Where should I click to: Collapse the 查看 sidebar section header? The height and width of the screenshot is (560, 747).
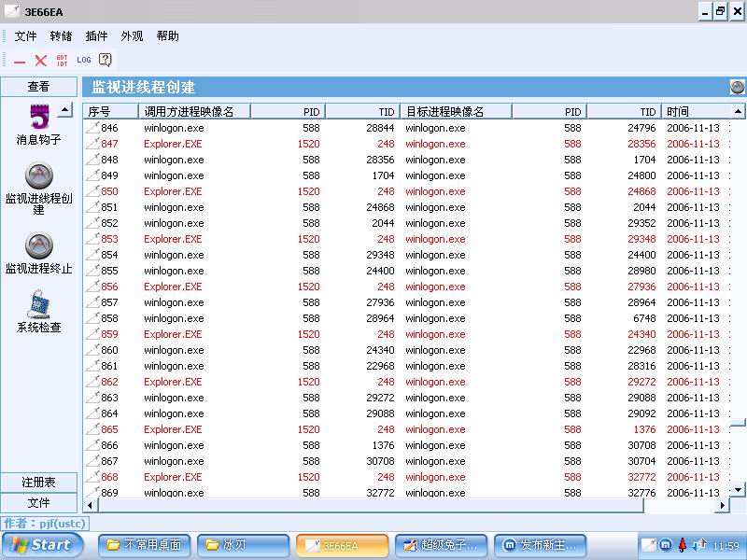pos(39,87)
